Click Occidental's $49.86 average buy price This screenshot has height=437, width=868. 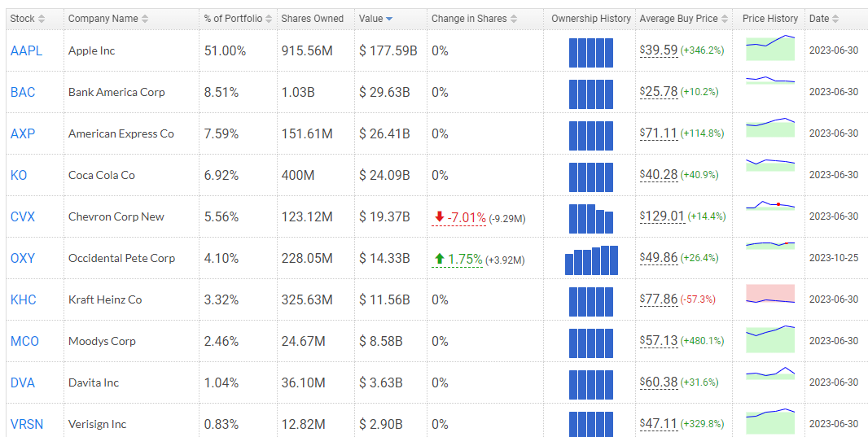[x=659, y=258]
